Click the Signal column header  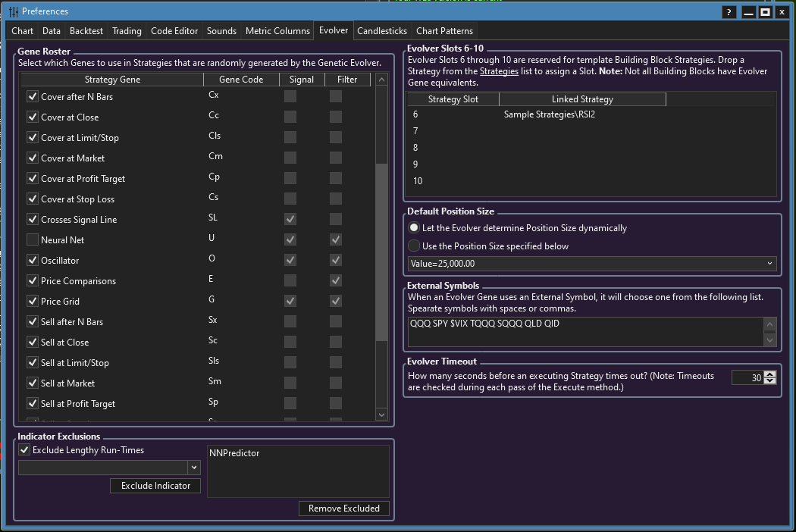[302, 79]
